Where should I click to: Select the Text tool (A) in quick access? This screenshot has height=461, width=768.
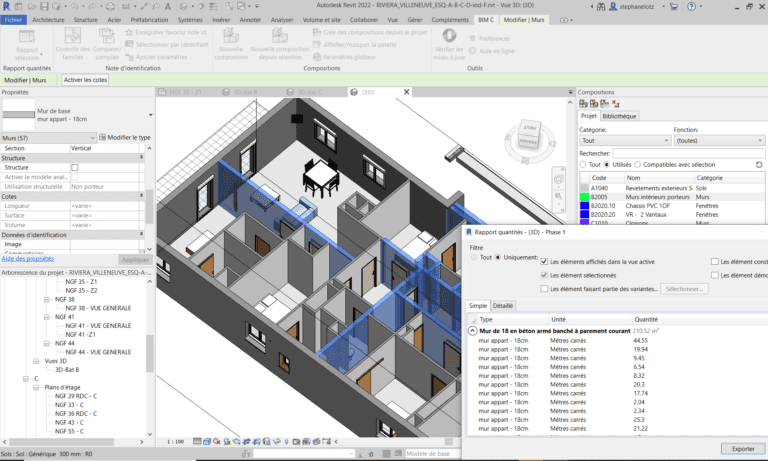click(168, 6)
